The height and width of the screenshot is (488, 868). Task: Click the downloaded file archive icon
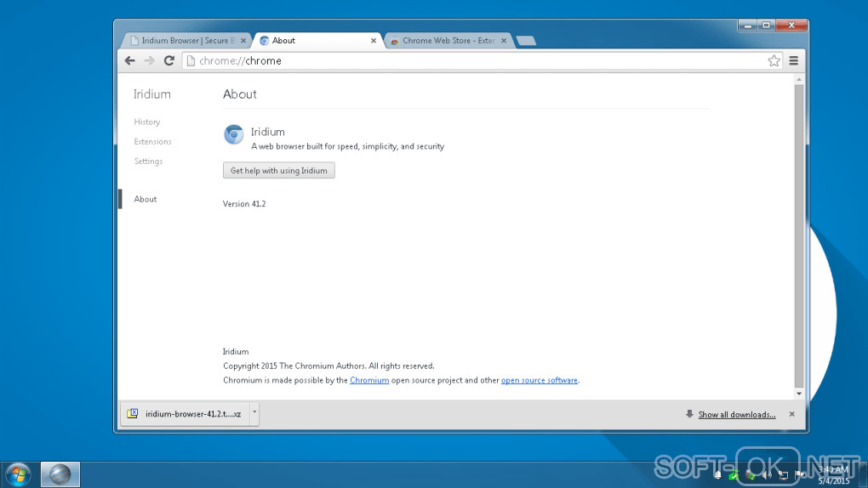[x=132, y=413]
